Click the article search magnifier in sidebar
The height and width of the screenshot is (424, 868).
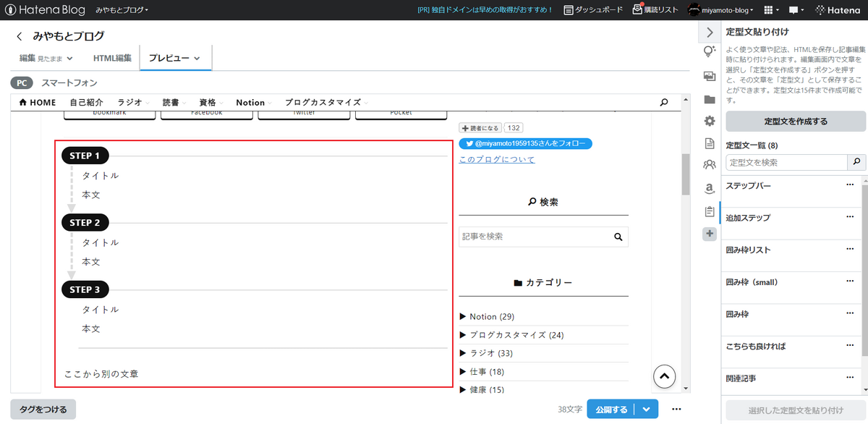coord(618,237)
